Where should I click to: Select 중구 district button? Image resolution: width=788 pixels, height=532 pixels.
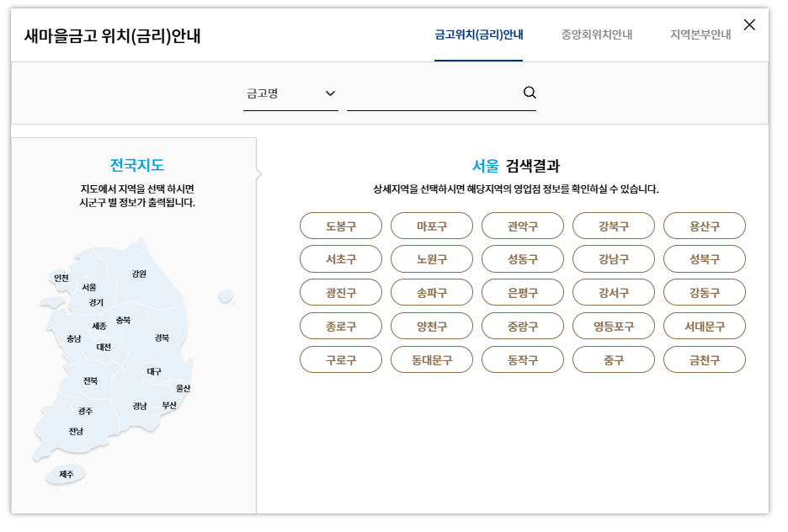click(x=614, y=359)
